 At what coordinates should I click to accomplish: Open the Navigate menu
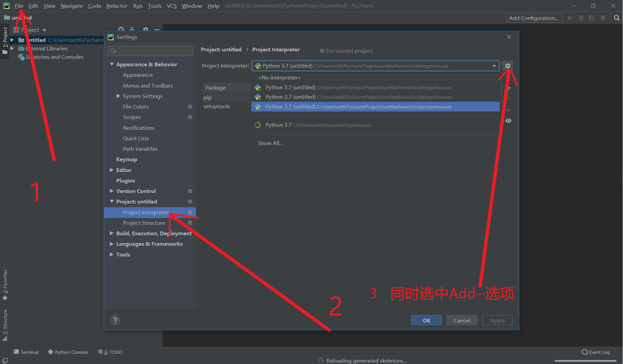click(x=72, y=6)
